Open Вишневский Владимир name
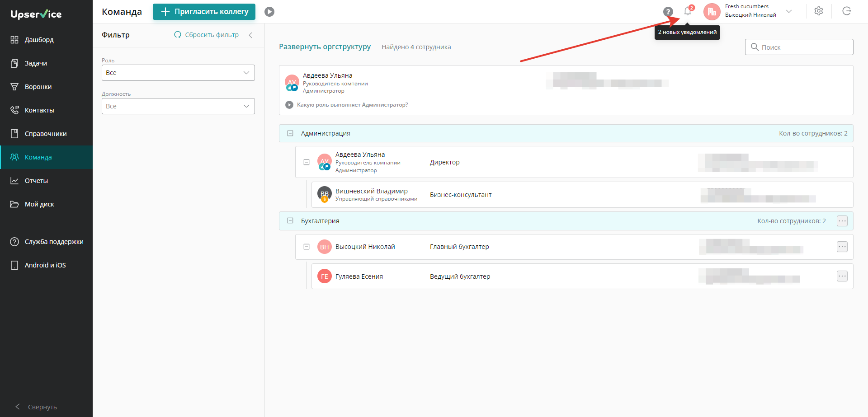868x417 pixels. [372, 191]
